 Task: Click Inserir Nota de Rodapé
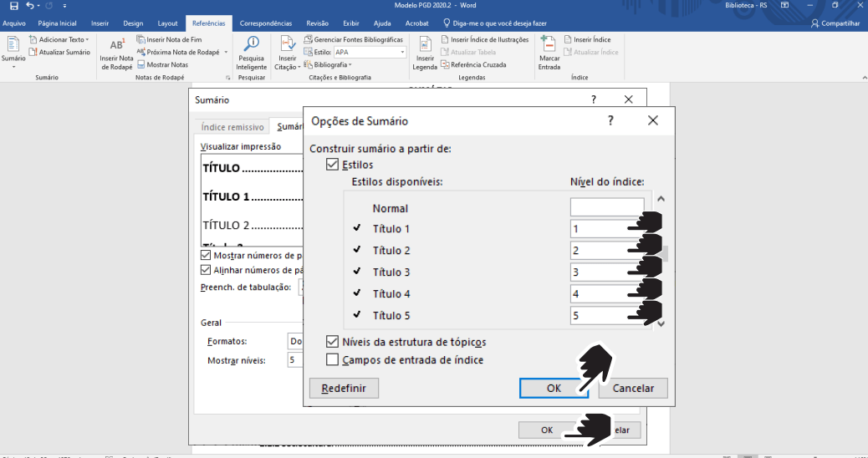click(116, 53)
